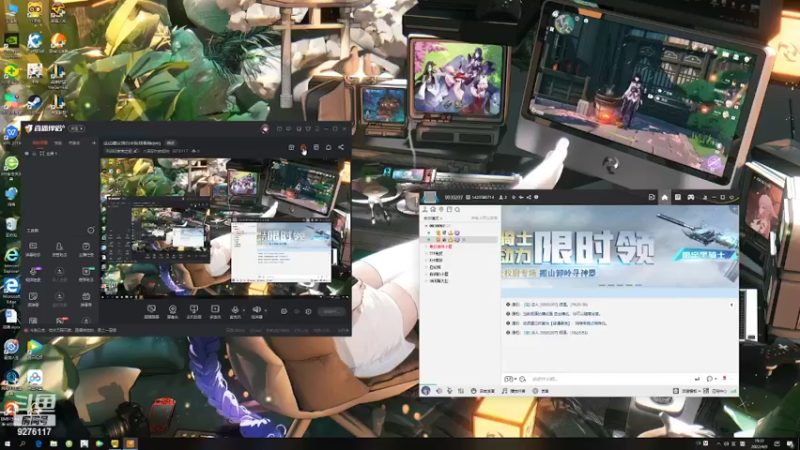Open Windows Start menu button
This screenshot has height=450, width=800.
(x=7, y=444)
